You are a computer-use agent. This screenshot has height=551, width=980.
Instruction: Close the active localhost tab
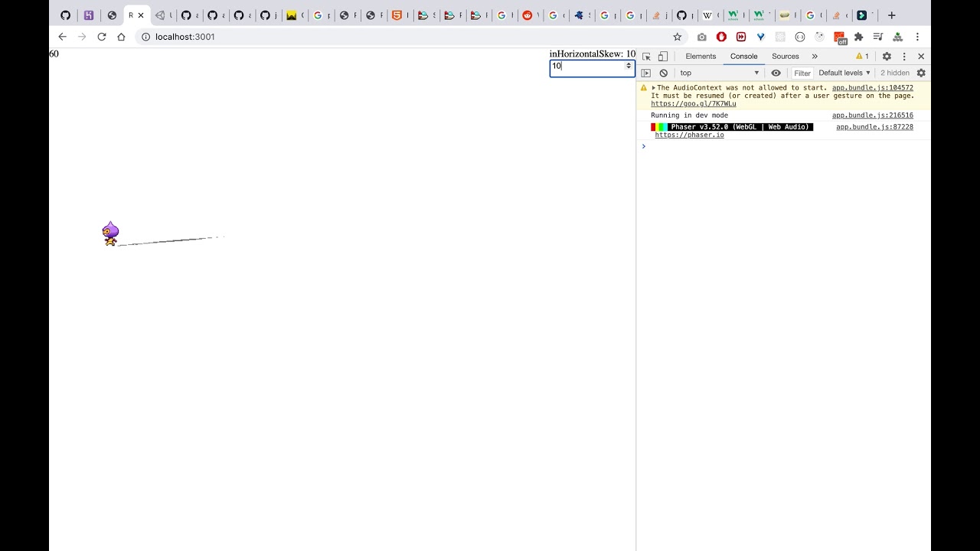141,15
